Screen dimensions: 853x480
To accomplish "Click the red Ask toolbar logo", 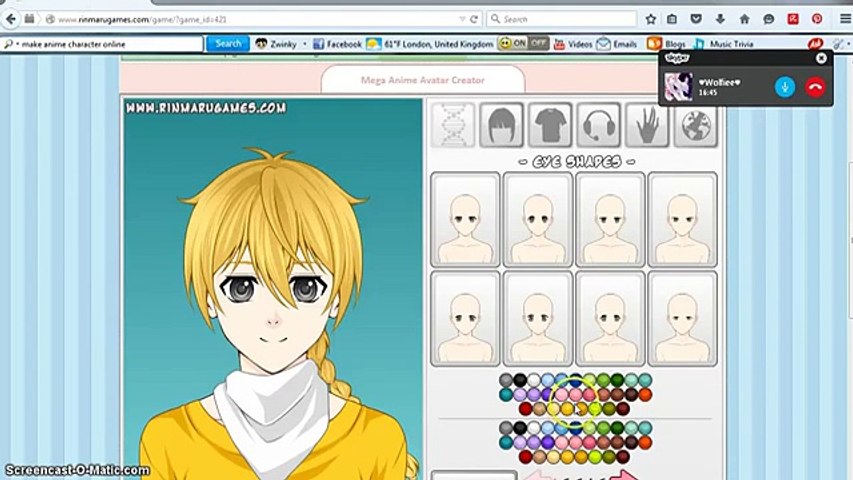I will click(x=815, y=44).
